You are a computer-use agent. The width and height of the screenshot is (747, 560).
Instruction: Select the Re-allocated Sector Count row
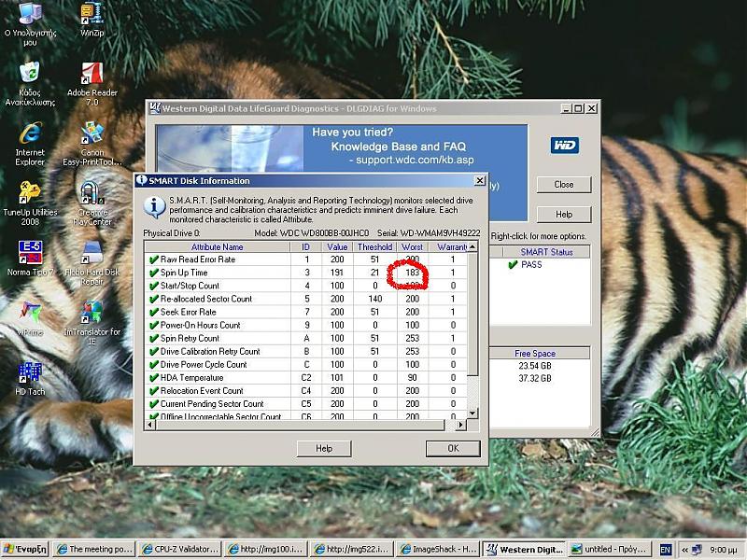305,299
